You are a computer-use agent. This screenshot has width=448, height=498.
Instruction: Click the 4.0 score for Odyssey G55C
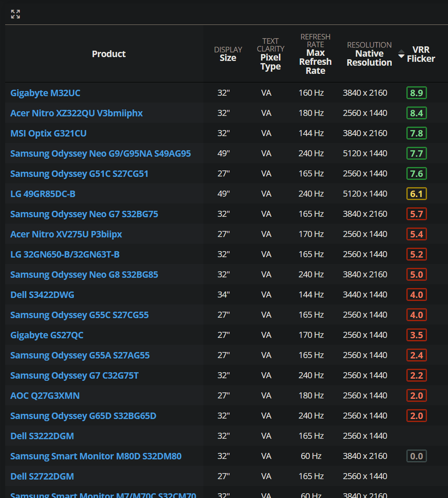coord(417,315)
